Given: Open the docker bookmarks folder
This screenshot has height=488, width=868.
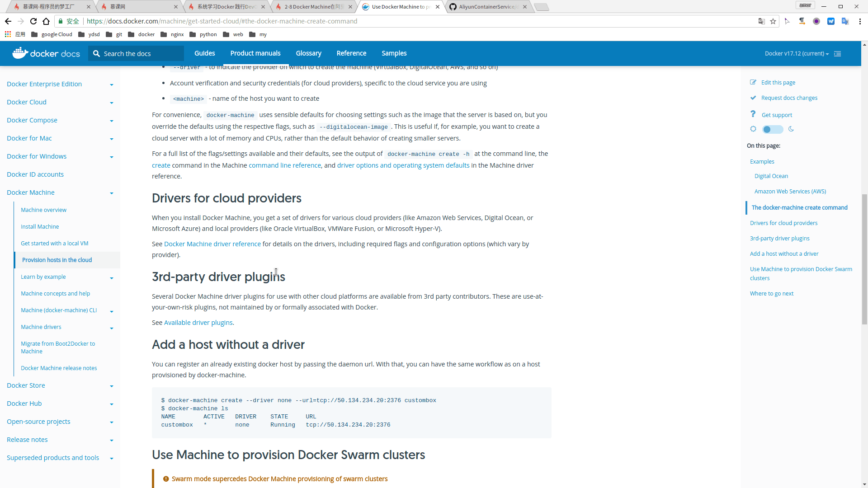Looking at the screenshot, I should pos(142,34).
